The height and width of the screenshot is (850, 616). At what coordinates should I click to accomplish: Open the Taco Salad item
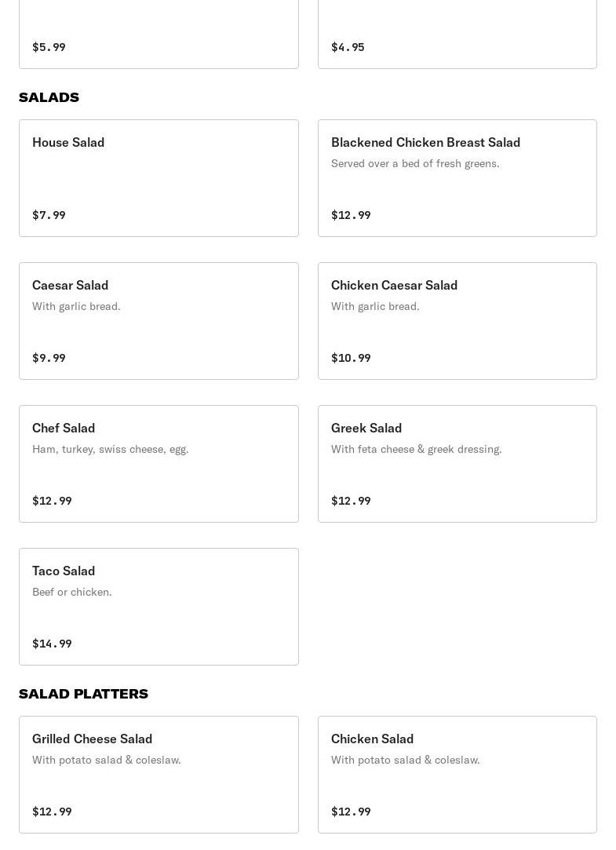point(159,607)
